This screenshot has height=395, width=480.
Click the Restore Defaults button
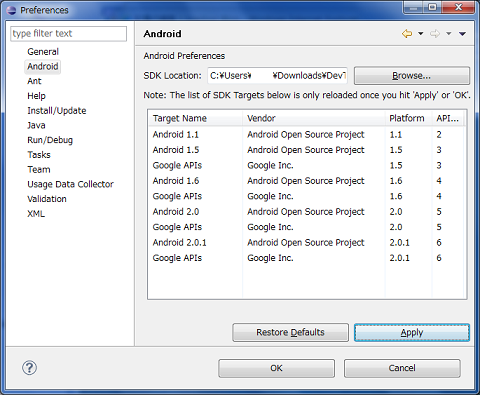pyautogui.click(x=290, y=332)
